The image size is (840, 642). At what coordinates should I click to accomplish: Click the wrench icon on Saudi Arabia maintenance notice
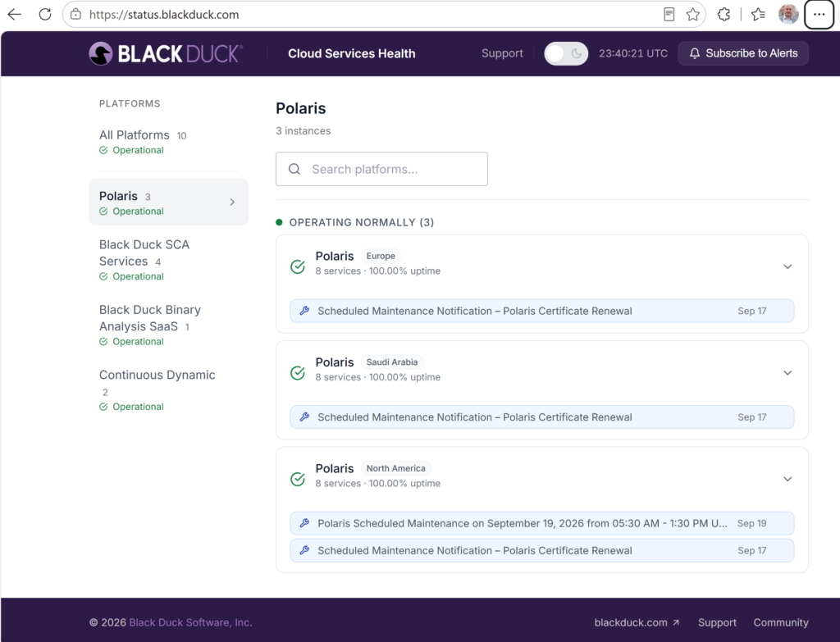(304, 417)
